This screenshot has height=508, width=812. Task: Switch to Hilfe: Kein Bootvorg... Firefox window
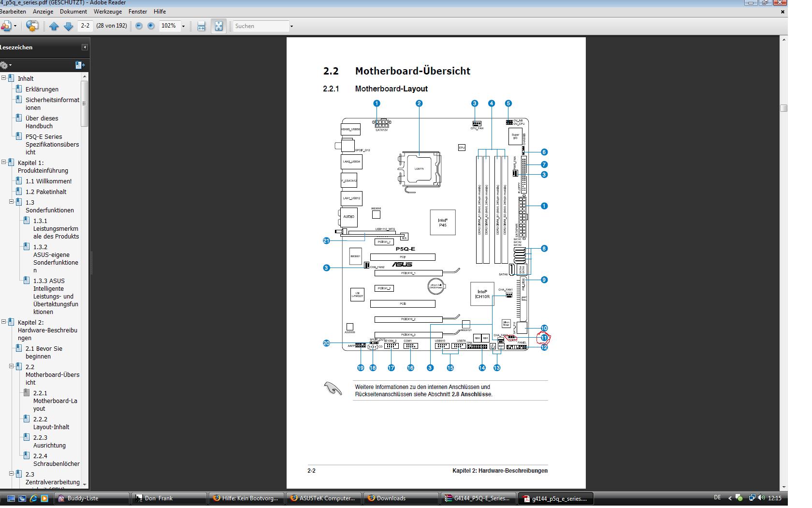pyautogui.click(x=246, y=498)
